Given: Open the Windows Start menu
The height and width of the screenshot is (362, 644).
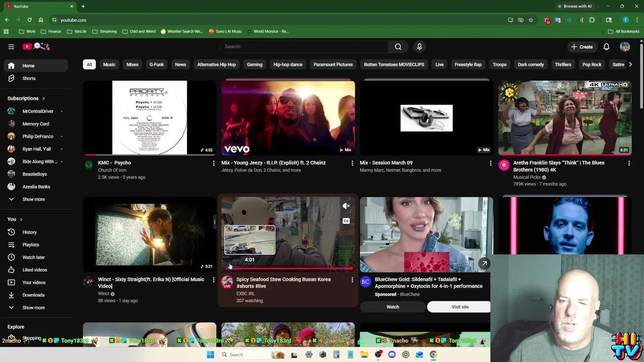Looking at the screenshot, I should click(x=210, y=354).
